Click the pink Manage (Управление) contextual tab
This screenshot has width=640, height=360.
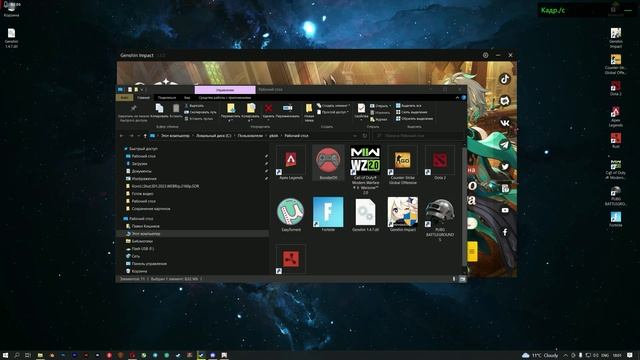(x=225, y=89)
